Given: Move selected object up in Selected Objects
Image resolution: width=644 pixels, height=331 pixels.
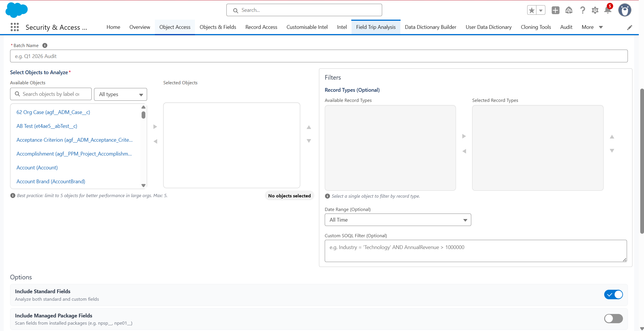Looking at the screenshot, I should [x=309, y=127].
